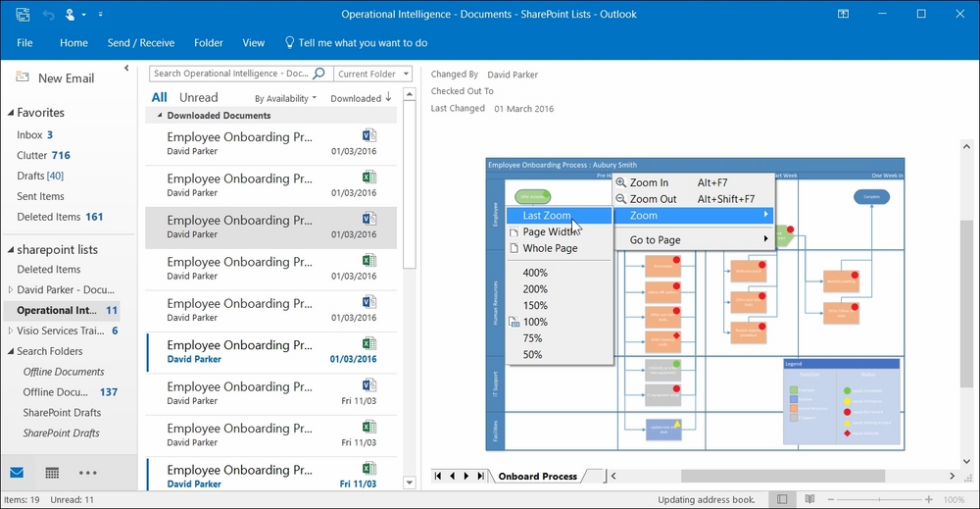The height and width of the screenshot is (509, 980).
Task: Click Whole Page page icon
Action: 514,248
